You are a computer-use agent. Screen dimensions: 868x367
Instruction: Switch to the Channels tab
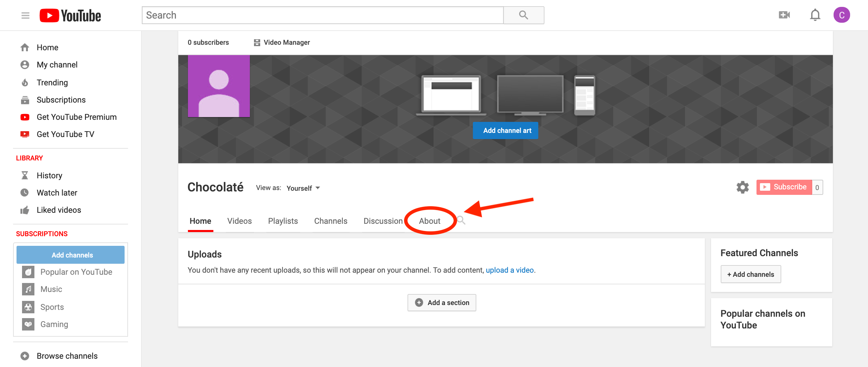(331, 221)
